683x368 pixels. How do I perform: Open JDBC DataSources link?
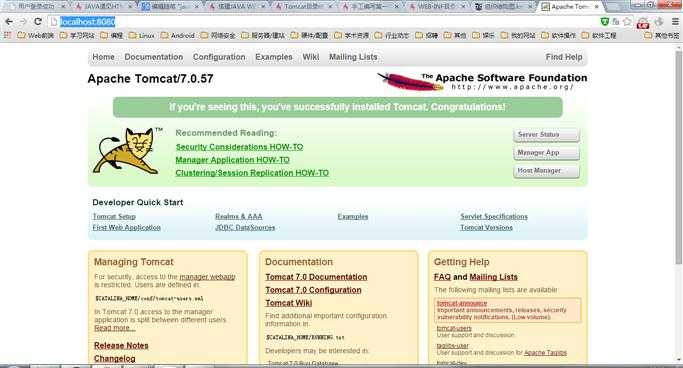[245, 227]
